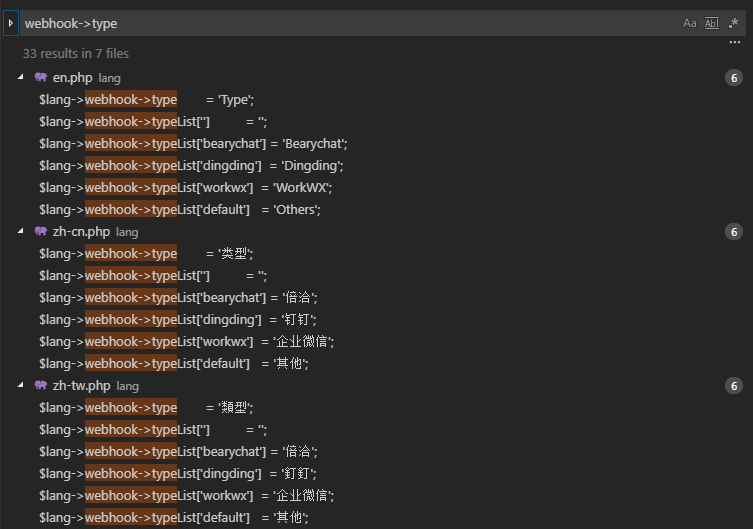Toggle Use Regular Expression option
The width and height of the screenshot is (753, 529).
(733, 23)
